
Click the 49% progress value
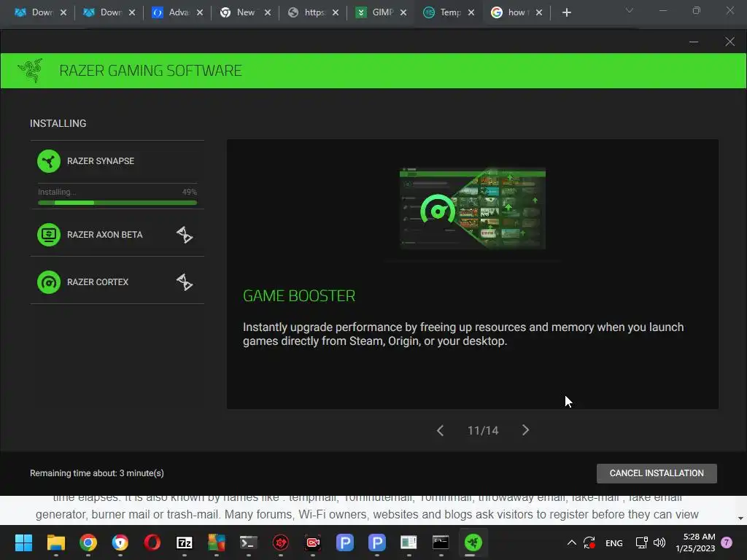pos(189,192)
